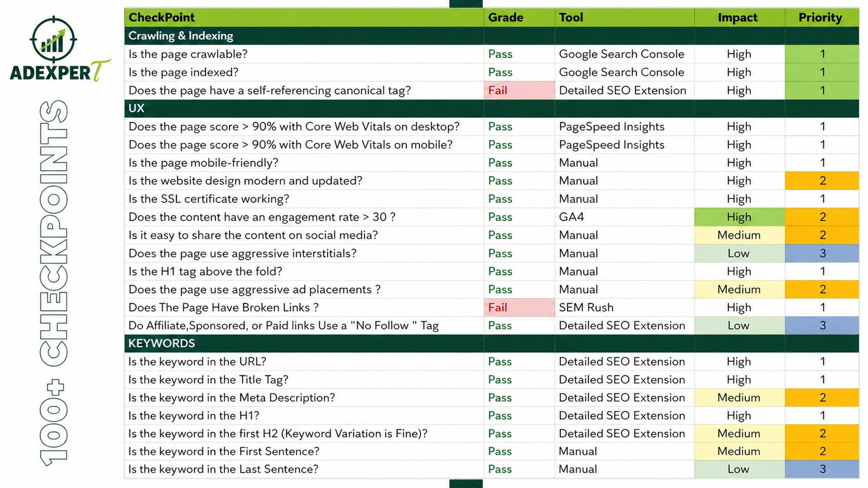This screenshot has width=868, height=488.
Task: Click 'Is the SSL certificate working?' row
Action: tap(492, 199)
